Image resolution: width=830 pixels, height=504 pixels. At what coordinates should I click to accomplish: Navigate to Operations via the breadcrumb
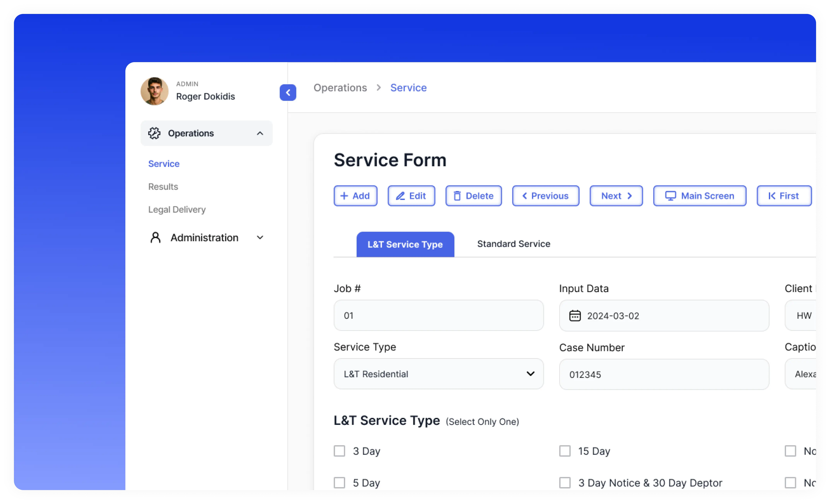coord(340,88)
